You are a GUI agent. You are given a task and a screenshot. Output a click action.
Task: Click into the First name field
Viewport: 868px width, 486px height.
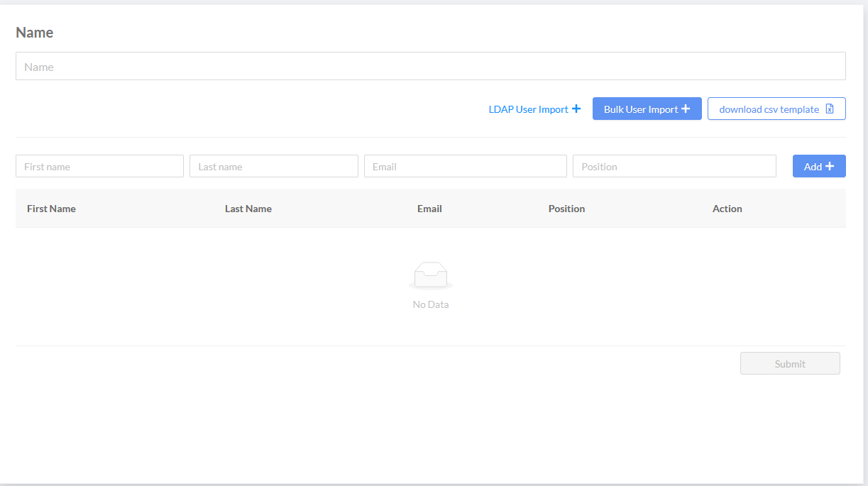tap(99, 167)
